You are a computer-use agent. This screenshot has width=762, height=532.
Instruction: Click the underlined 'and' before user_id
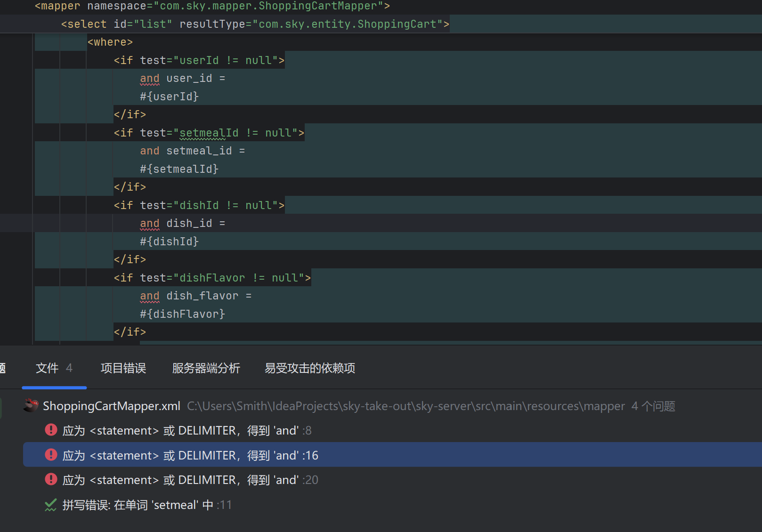[x=150, y=78]
